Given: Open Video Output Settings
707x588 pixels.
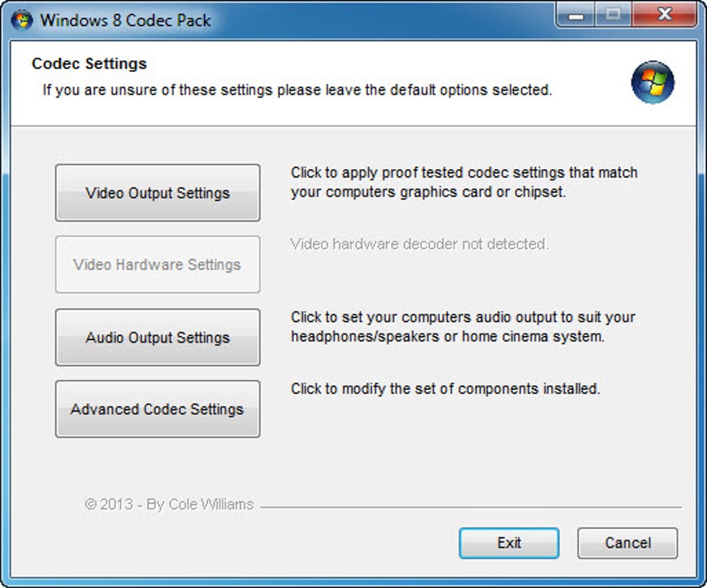Looking at the screenshot, I should (x=157, y=193).
